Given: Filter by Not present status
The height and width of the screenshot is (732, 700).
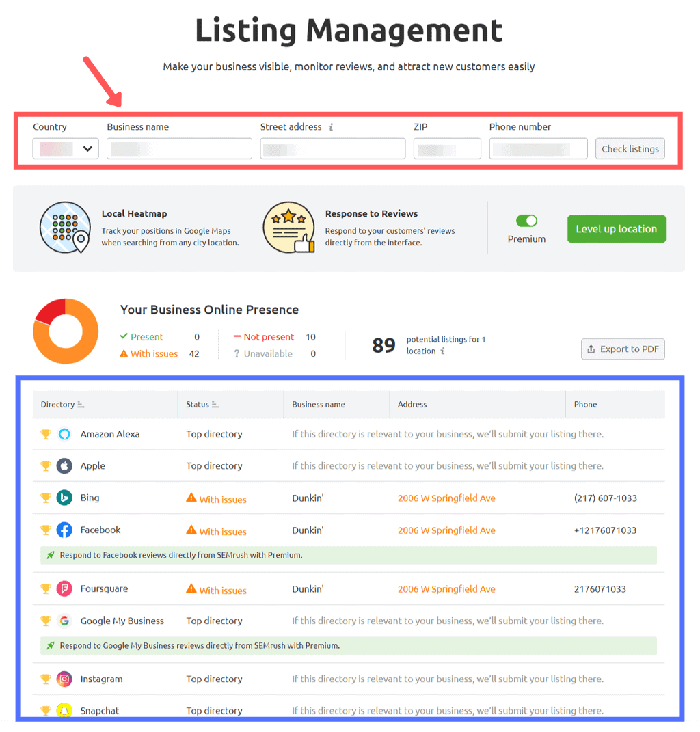Looking at the screenshot, I should point(269,336).
